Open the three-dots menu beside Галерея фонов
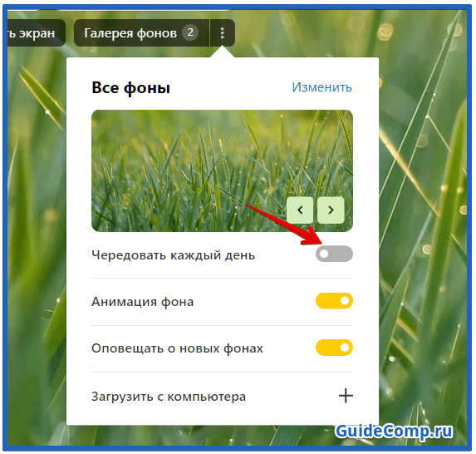476x454 pixels. 222,32
